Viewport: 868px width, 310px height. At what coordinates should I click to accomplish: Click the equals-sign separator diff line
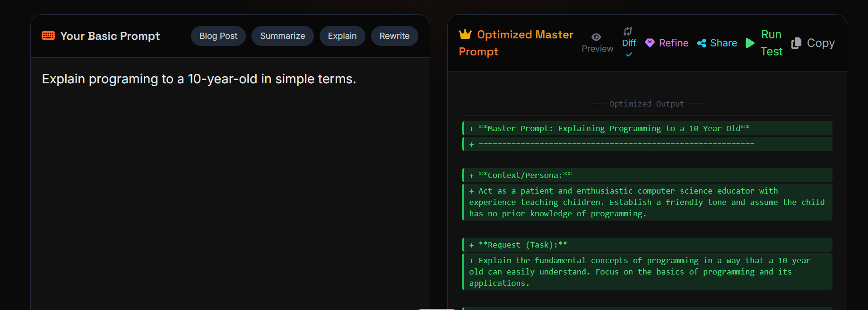click(647, 144)
